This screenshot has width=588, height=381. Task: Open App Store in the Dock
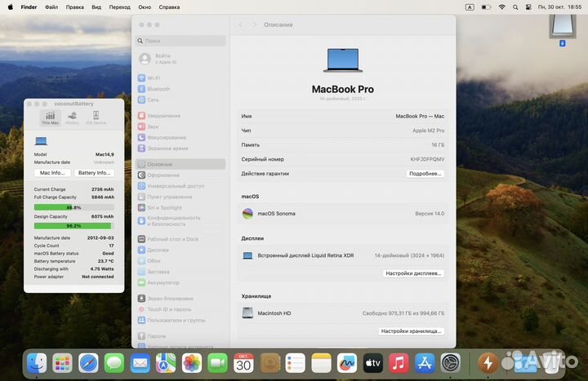point(425,362)
